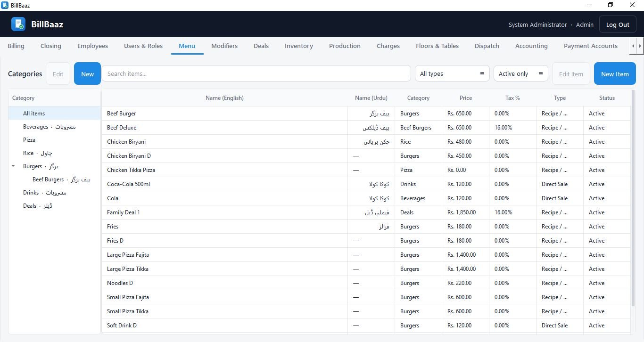Screen dimensions: 644x342
Task: Select the Beef Deluxe item row
Action: click(x=366, y=128)
